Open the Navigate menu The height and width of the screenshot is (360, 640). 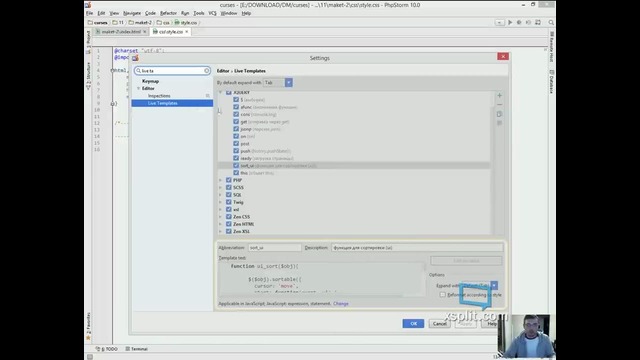click(132, 13)
